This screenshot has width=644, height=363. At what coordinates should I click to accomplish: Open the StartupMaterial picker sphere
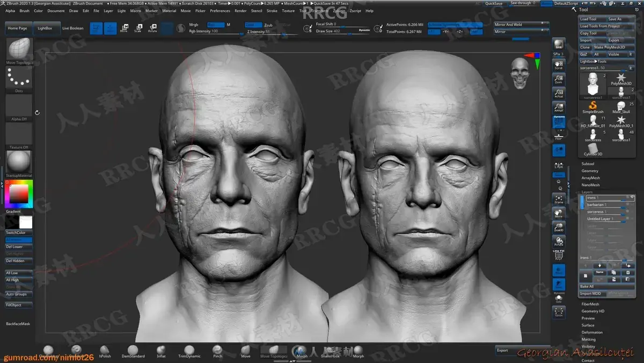(19, 162)
